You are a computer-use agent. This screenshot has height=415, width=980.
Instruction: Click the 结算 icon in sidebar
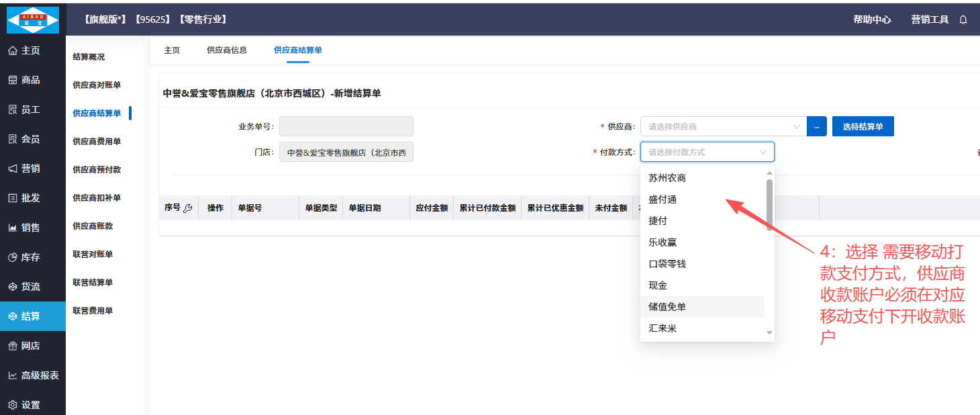coord(13,316)
